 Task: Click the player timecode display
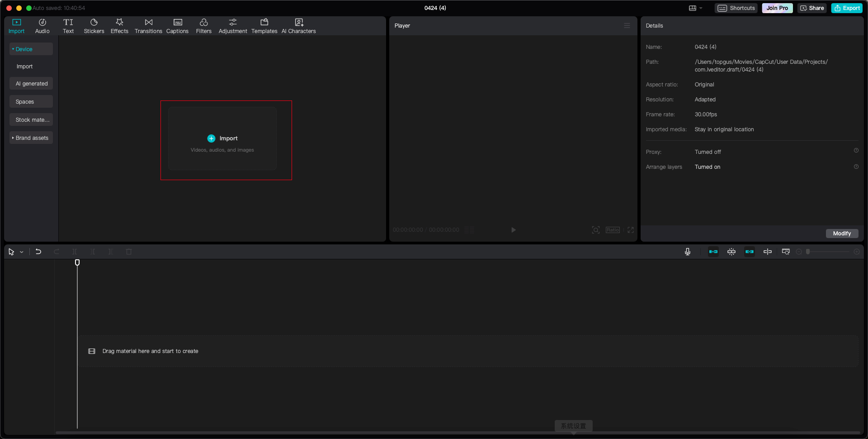(426, 230)
